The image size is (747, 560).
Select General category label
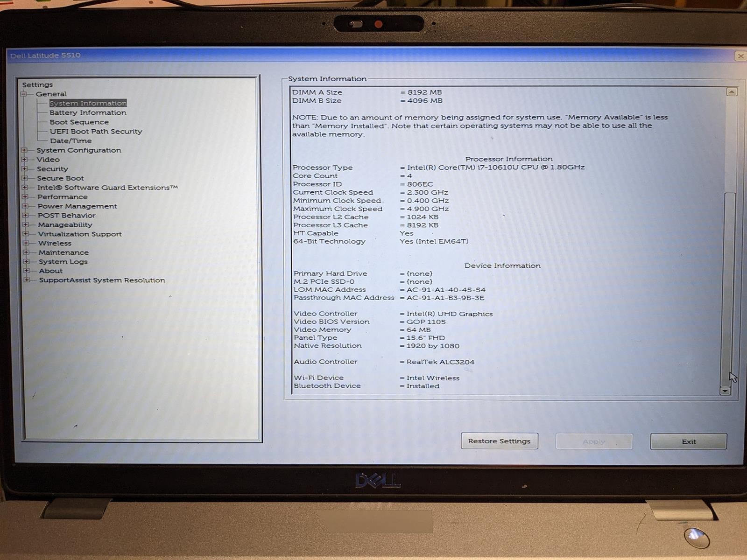(51, 94)
